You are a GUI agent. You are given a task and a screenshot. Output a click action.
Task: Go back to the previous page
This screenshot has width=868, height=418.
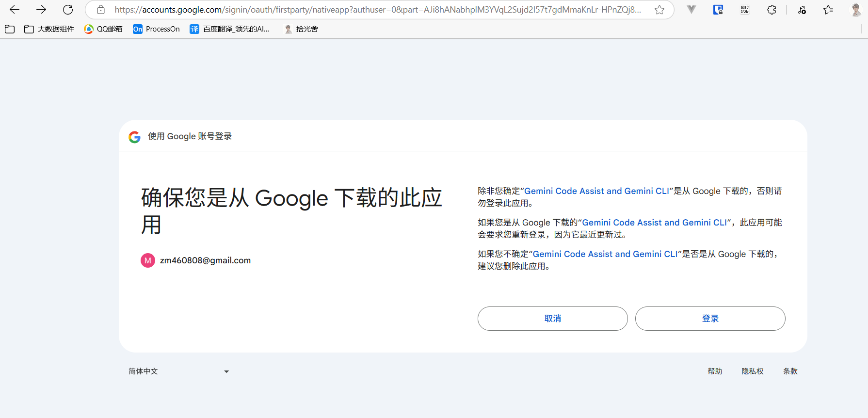(x=15, y=10)
